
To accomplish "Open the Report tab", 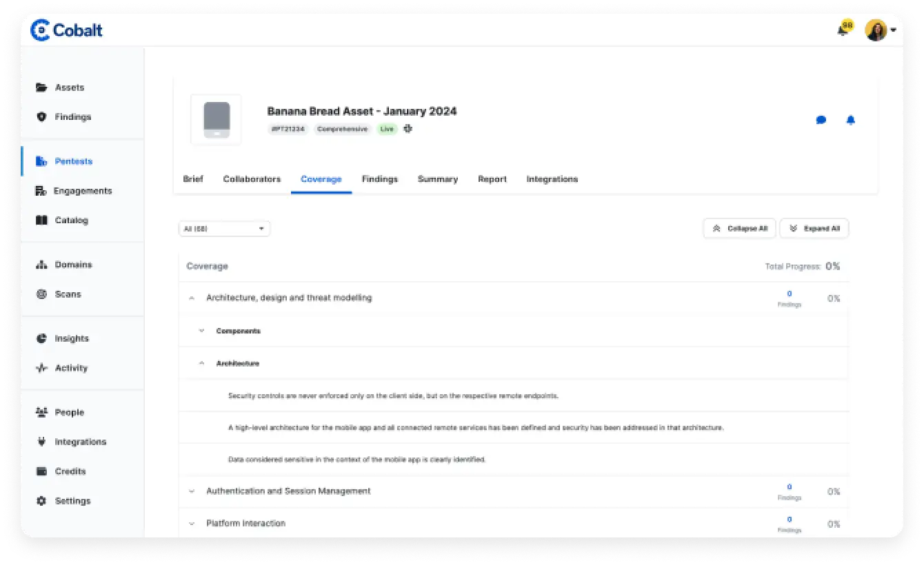I will click(x=492, y=179).
